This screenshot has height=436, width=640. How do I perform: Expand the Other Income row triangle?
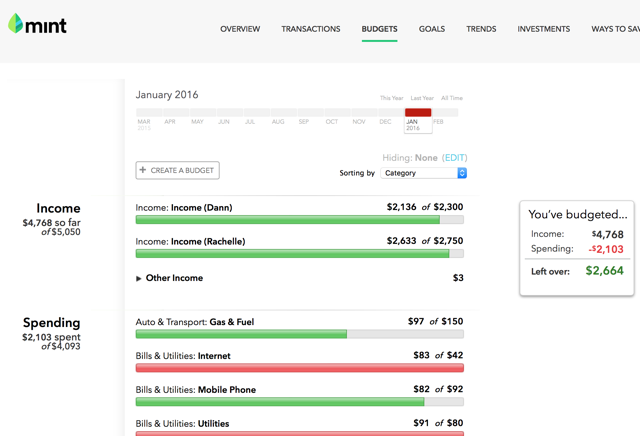(x=138, y=278)
